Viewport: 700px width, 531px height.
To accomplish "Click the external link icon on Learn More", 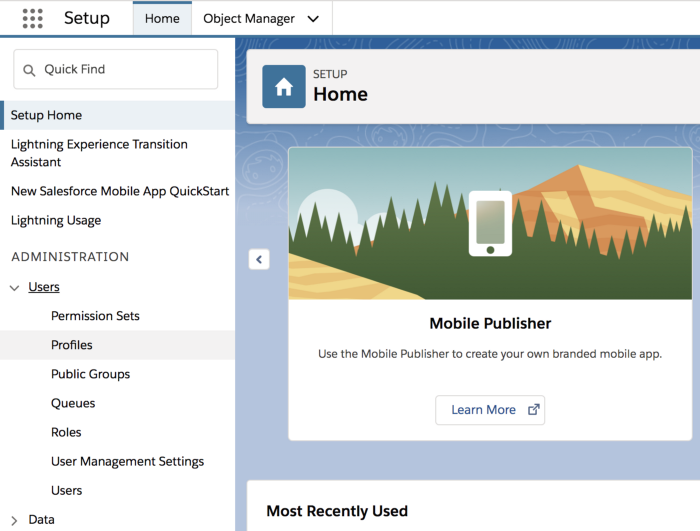I will point(533,410).
